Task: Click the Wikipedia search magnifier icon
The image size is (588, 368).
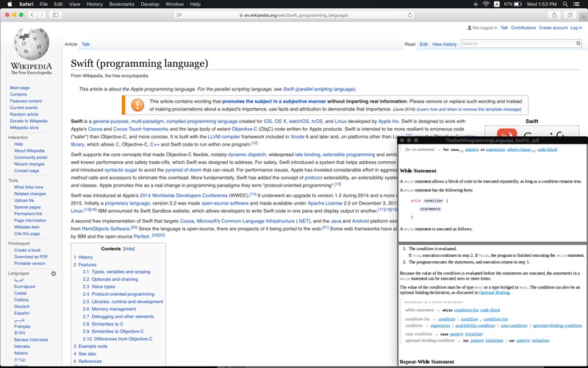Action: [578, 43]
